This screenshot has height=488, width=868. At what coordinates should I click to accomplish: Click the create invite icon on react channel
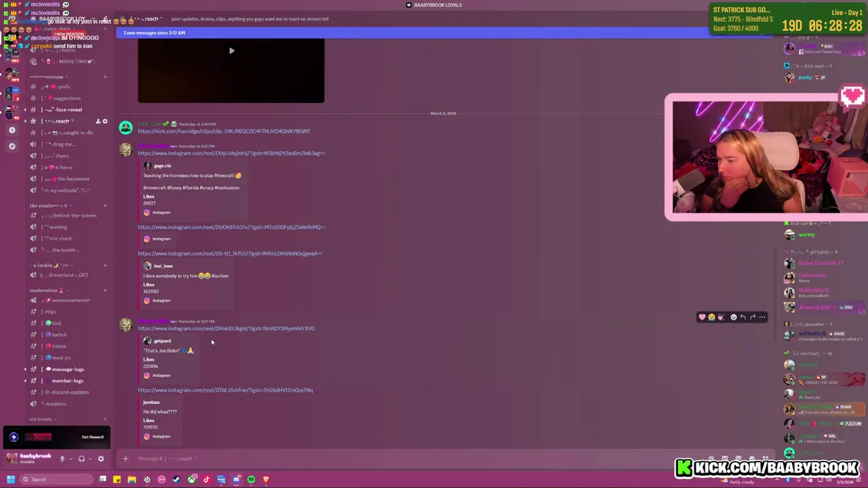coord(98,121)
